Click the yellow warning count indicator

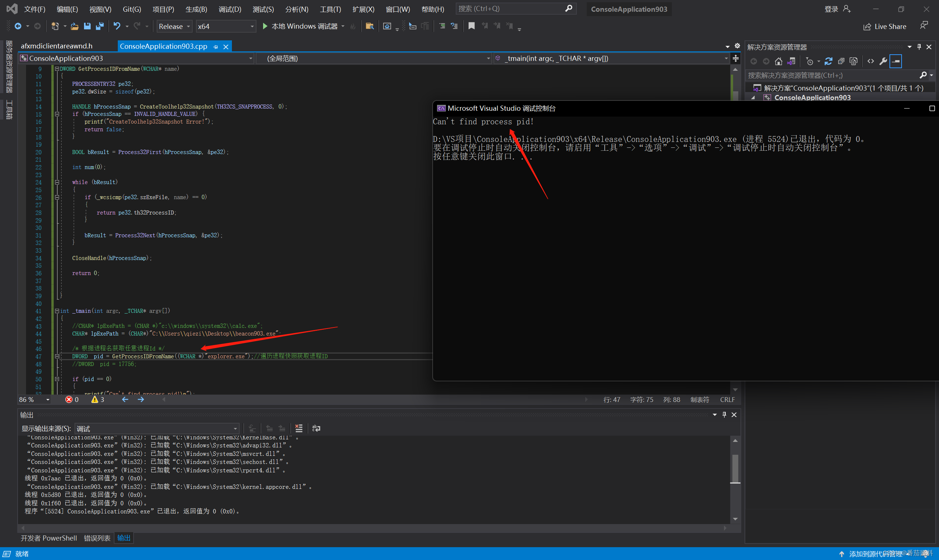(x=97, y=400)
